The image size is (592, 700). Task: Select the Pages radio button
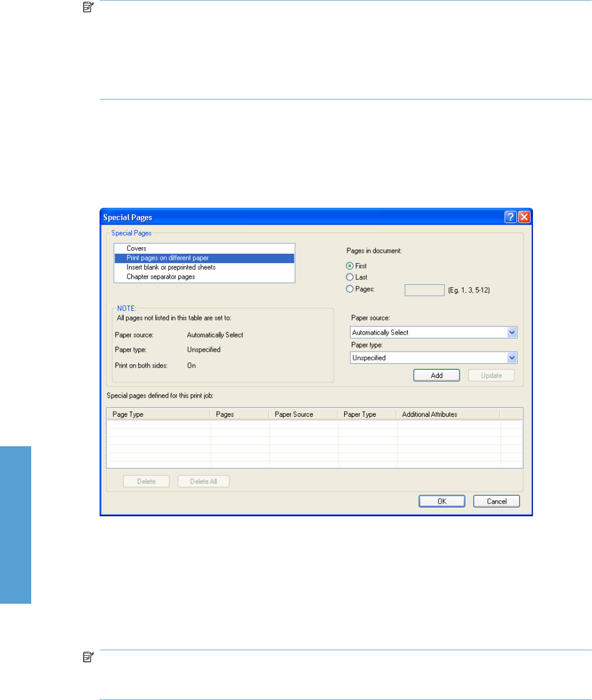[x=350, y=289]
